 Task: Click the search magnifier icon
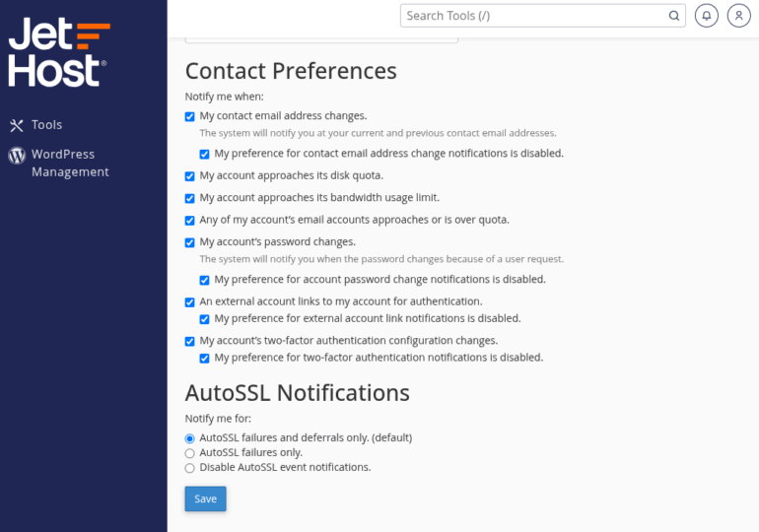click(674, 16)
